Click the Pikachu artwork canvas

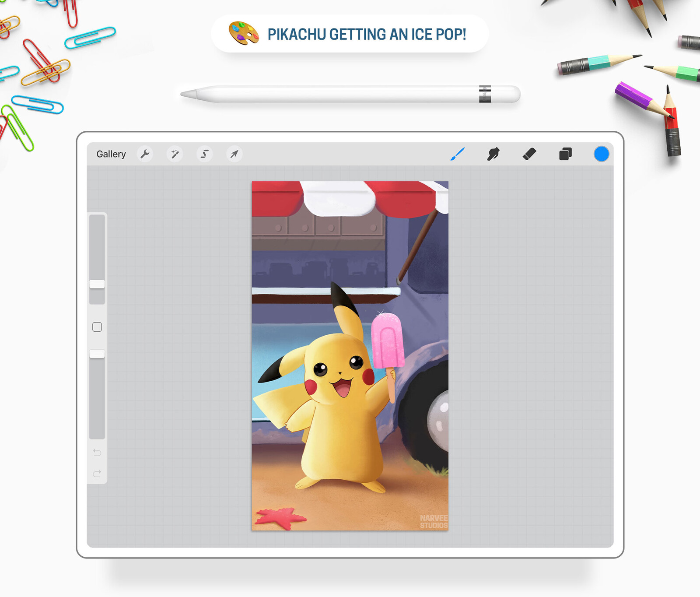pos(350,356)
